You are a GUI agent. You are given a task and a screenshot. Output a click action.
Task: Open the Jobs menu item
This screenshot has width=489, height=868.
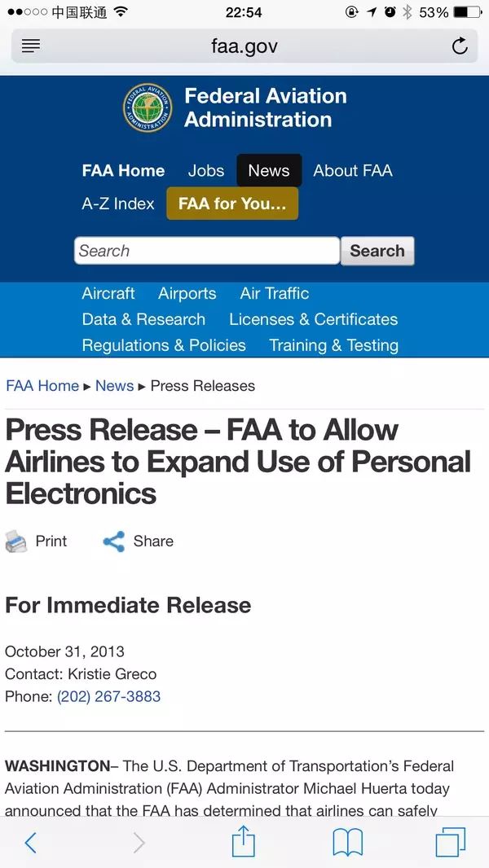tap(206, 170)
